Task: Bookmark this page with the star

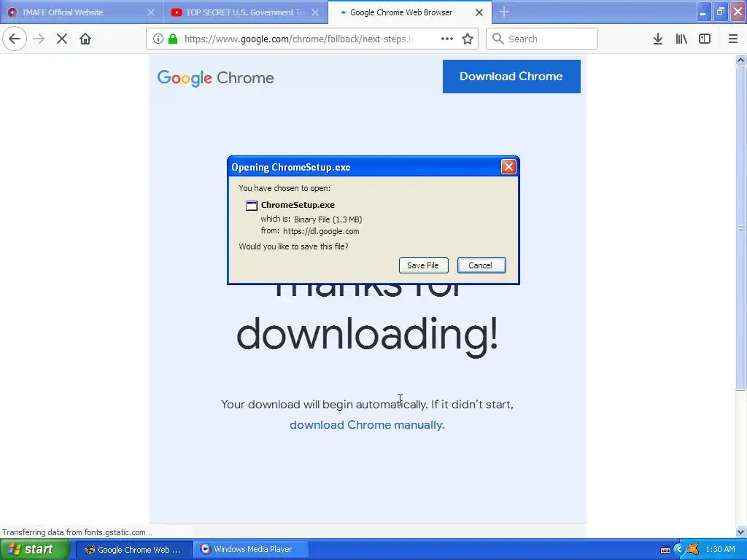Action: [468, 39]
